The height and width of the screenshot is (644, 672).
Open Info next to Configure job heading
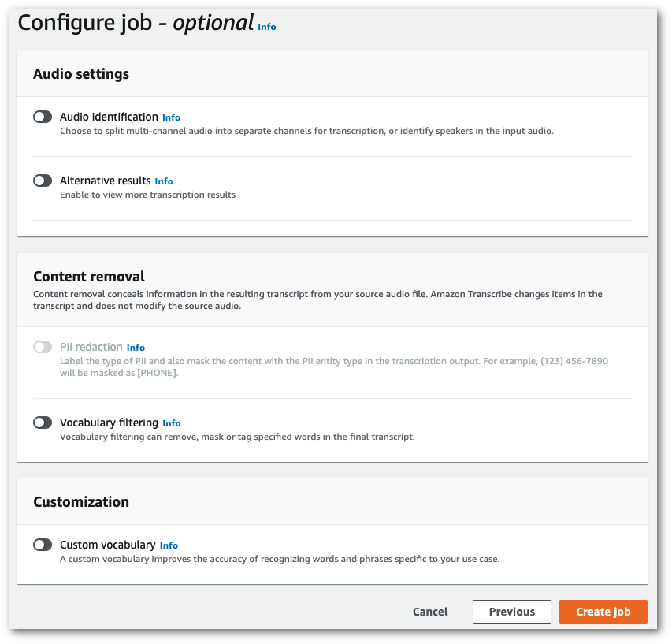click(266, 27)
